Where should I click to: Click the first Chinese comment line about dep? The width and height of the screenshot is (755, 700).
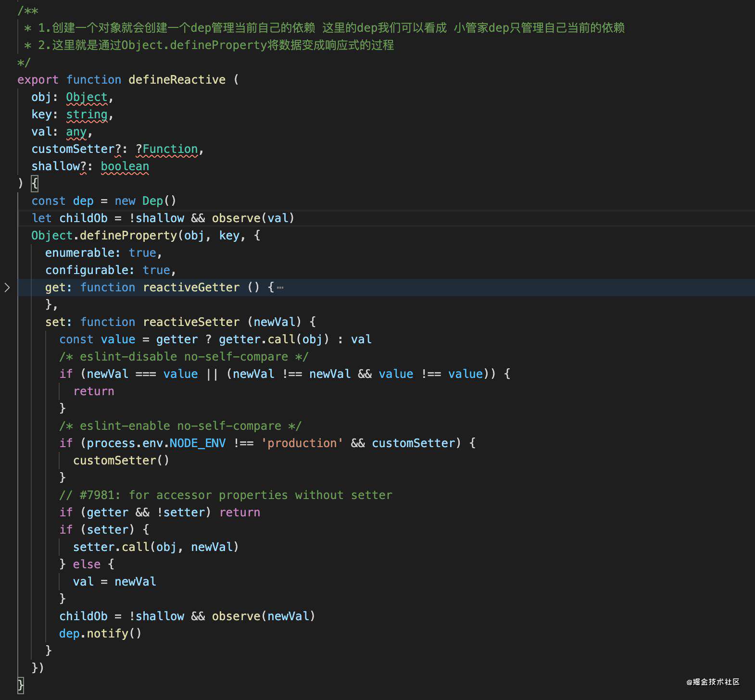pyautogui.click(x=325, y=28)
